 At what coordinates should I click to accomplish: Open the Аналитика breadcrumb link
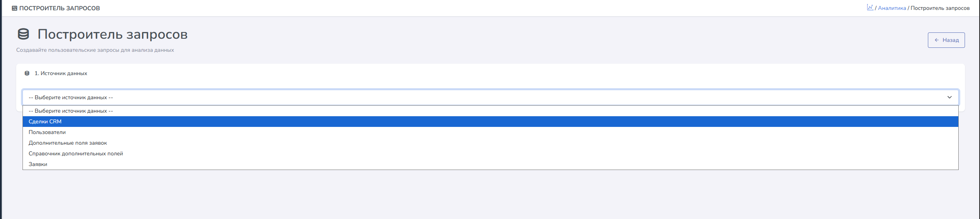tap(892, 8)
